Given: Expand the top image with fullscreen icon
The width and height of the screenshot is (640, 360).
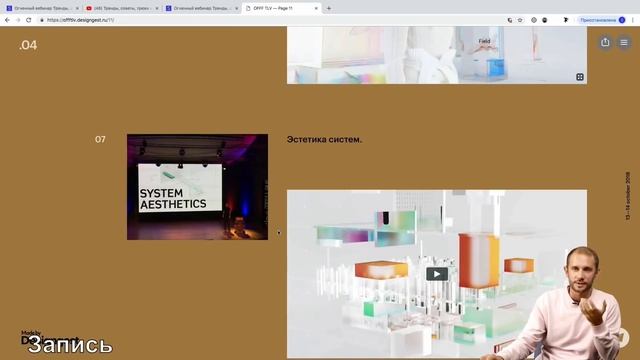Looking at the screenshot, I should 580,77.
